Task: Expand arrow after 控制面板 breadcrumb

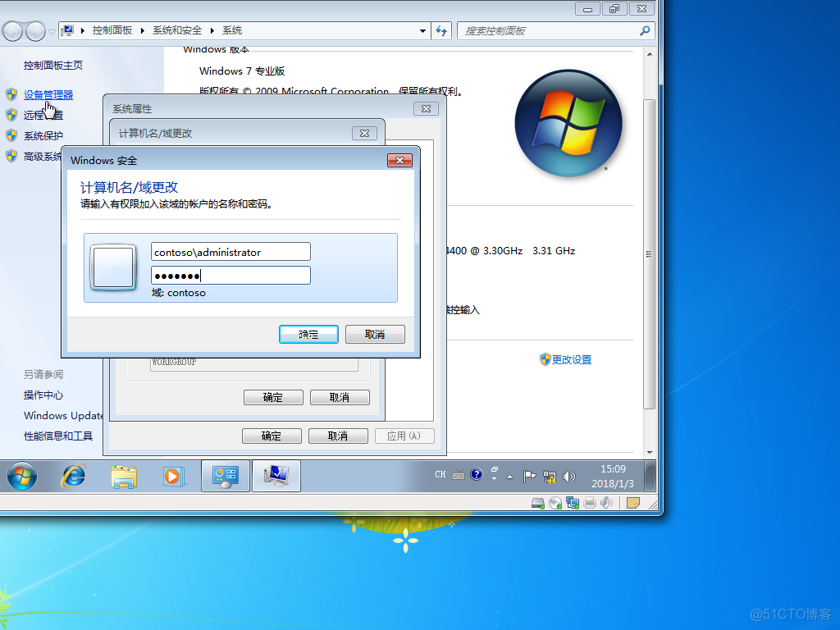Action: pyautogui.click(x=143, y=30)
